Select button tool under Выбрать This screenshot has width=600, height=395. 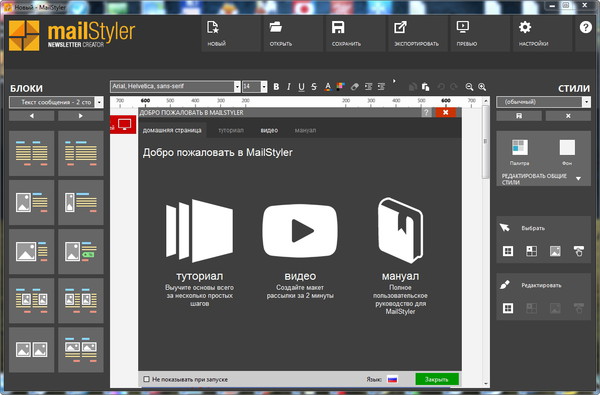click(x=579, y=251)
